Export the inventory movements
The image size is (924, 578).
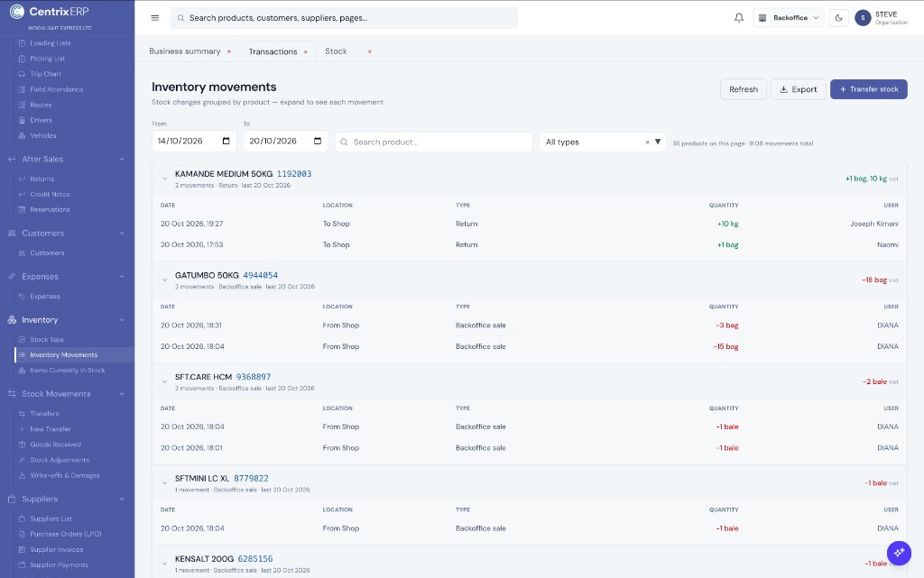[798, 89]
